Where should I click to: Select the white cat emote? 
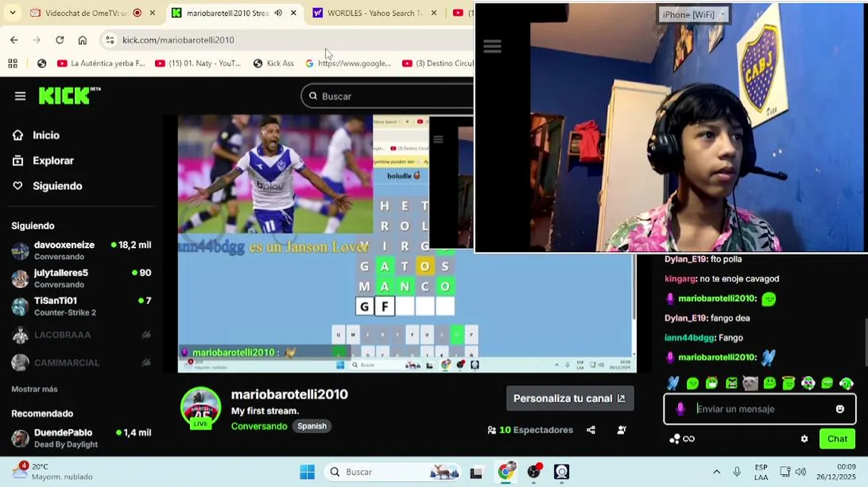(750, 383)
